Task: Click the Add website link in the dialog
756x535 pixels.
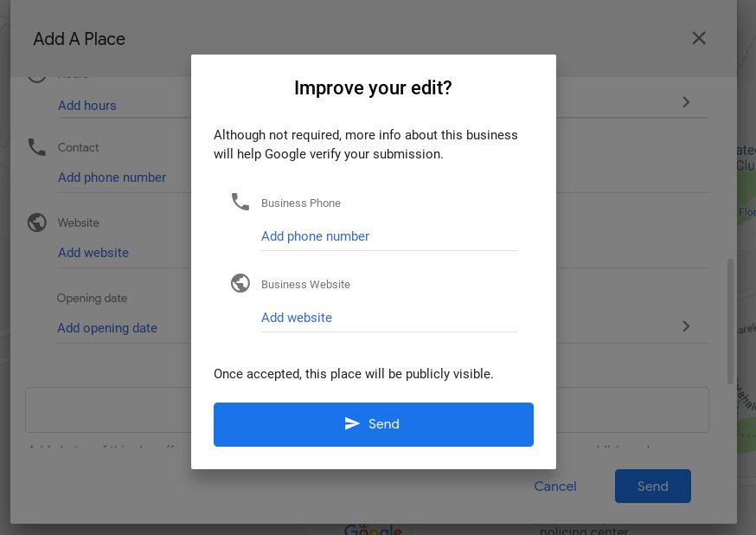Action: coord(297,318)
